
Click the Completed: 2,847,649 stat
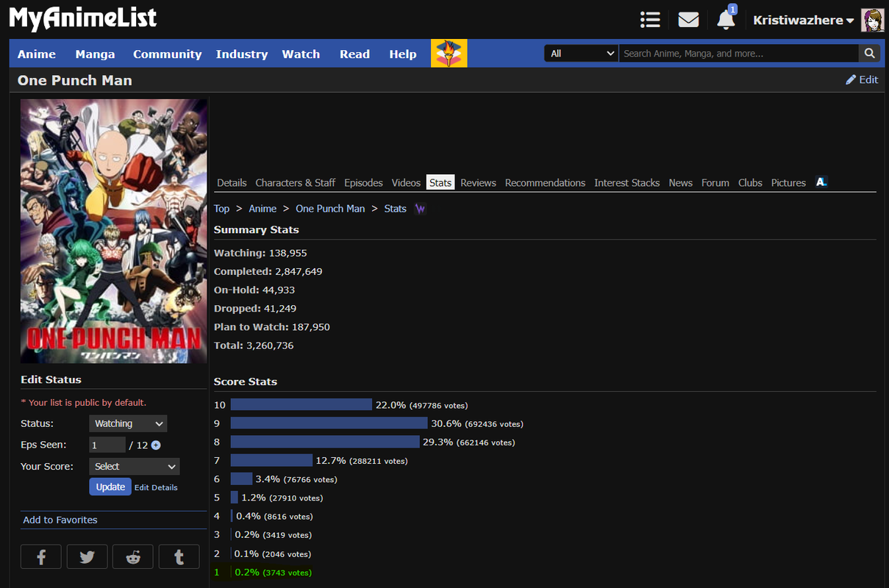[268, 271]
